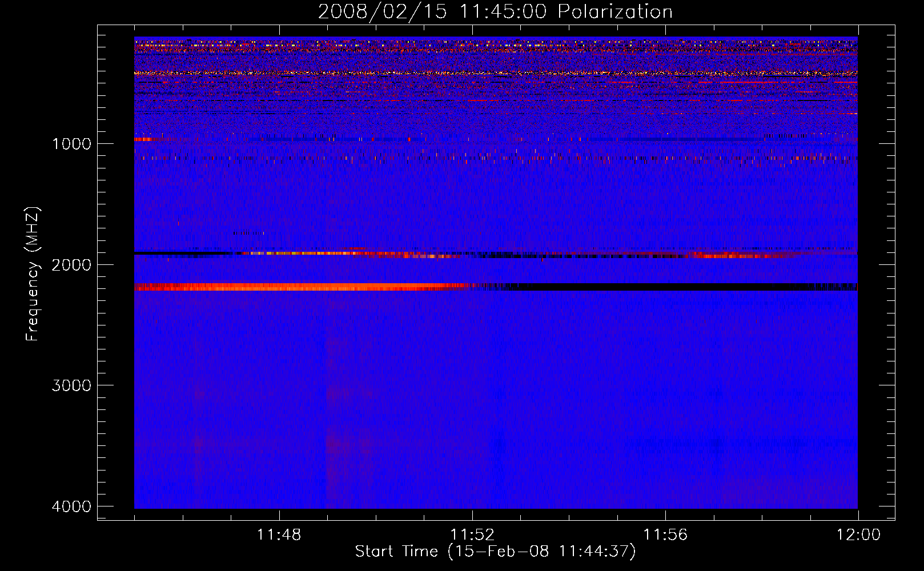Click the yellow-orange noisy band near 400 MHz
Screen dimensions: 924x571
tap(496, 73)
